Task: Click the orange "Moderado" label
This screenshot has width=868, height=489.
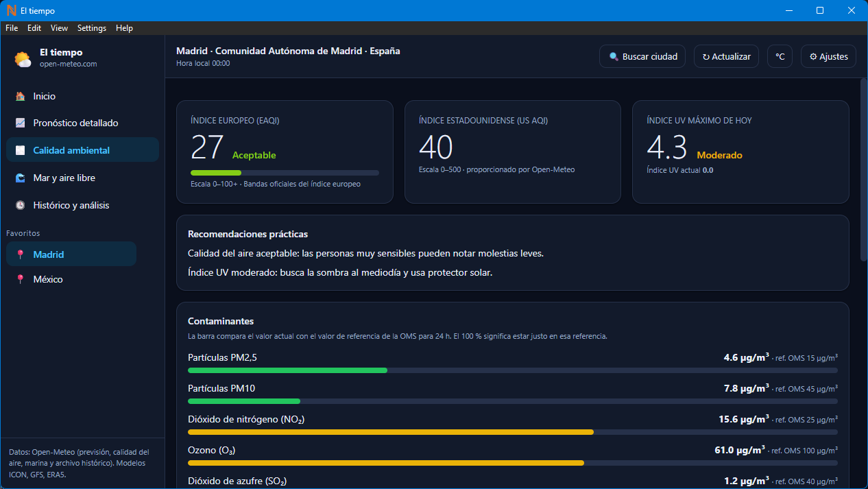Action: [x=719, y=156]
